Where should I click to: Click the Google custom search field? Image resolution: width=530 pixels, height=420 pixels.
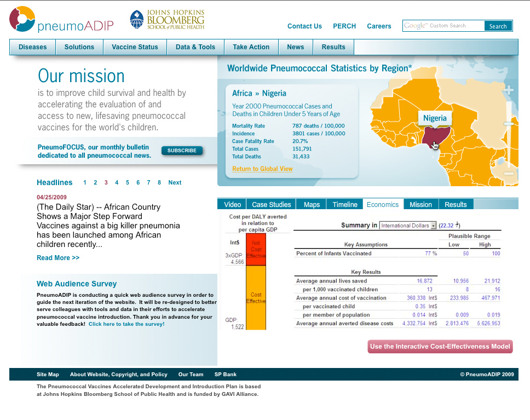pyautogui.click(x=443, y=26)
